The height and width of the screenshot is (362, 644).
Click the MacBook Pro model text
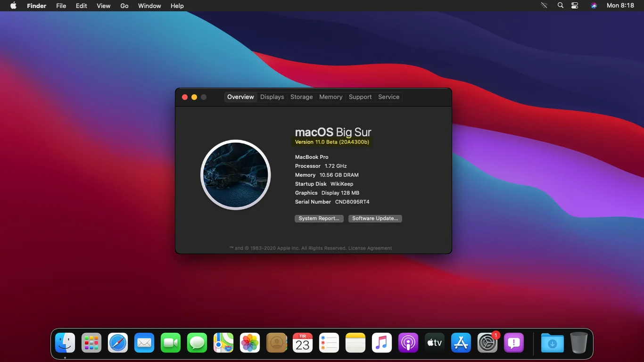[x=312, y=157]
